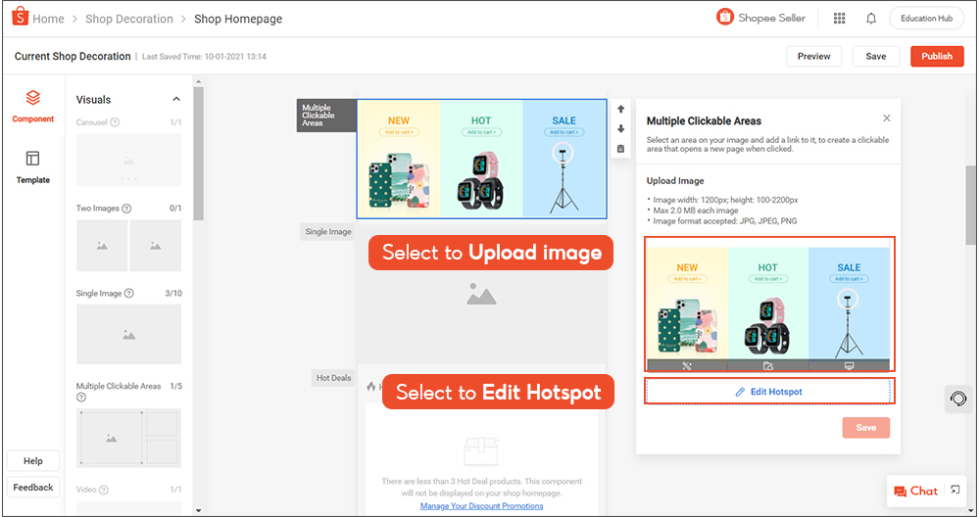Close the Multiple Clickable Areas panel
The image size is (980, 517).
[x=886, y=118]
